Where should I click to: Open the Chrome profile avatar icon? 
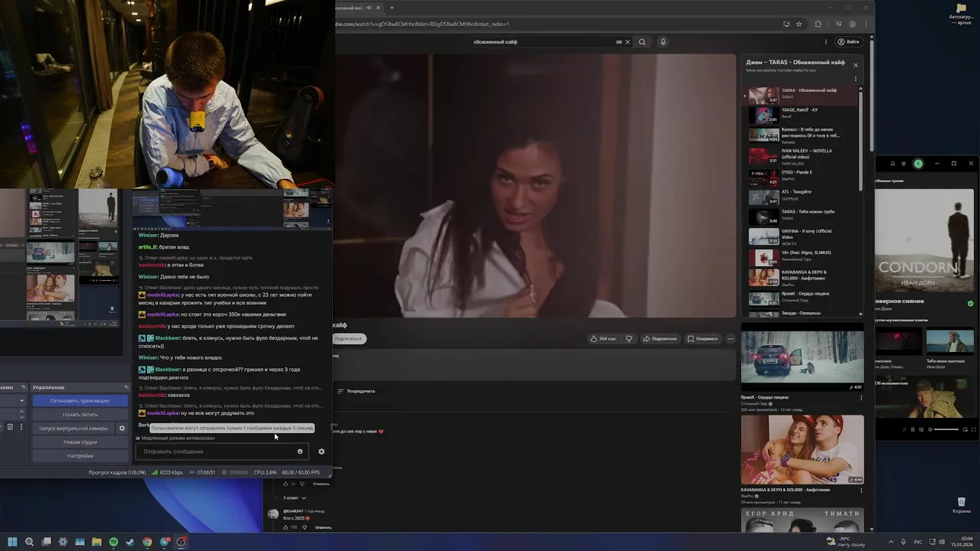coord(853,24)
